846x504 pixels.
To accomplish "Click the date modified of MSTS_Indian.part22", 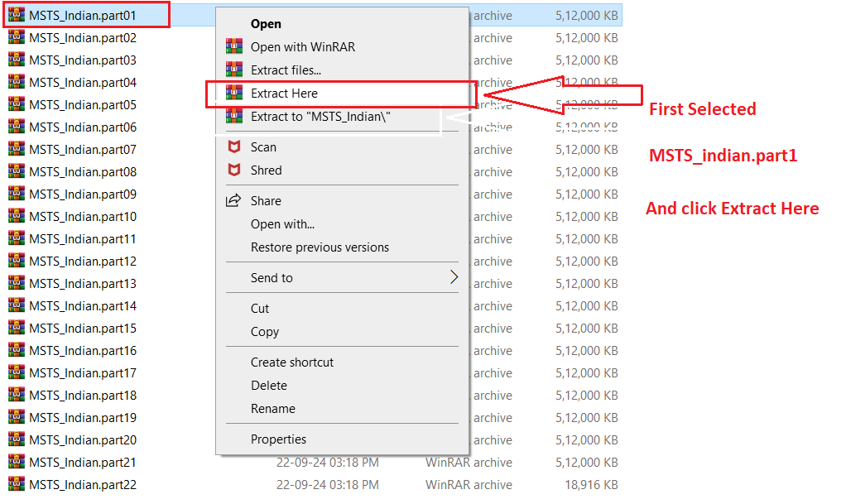I will [328, 485].
